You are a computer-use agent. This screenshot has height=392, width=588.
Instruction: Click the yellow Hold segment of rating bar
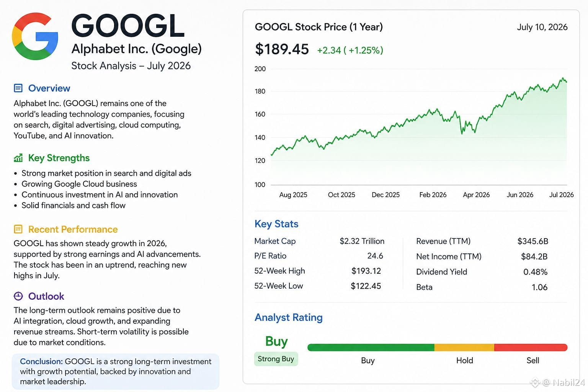click(x=464, y=348)
